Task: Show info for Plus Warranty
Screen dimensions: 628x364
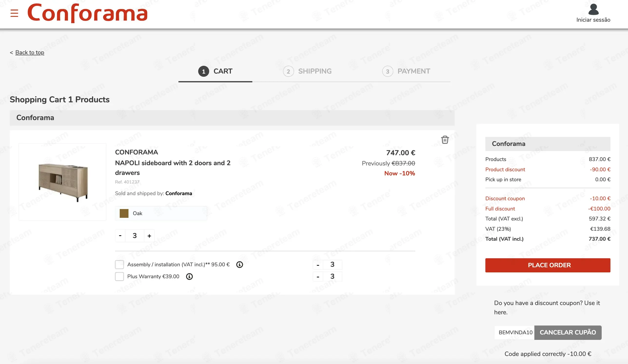Action: [189, 276]
